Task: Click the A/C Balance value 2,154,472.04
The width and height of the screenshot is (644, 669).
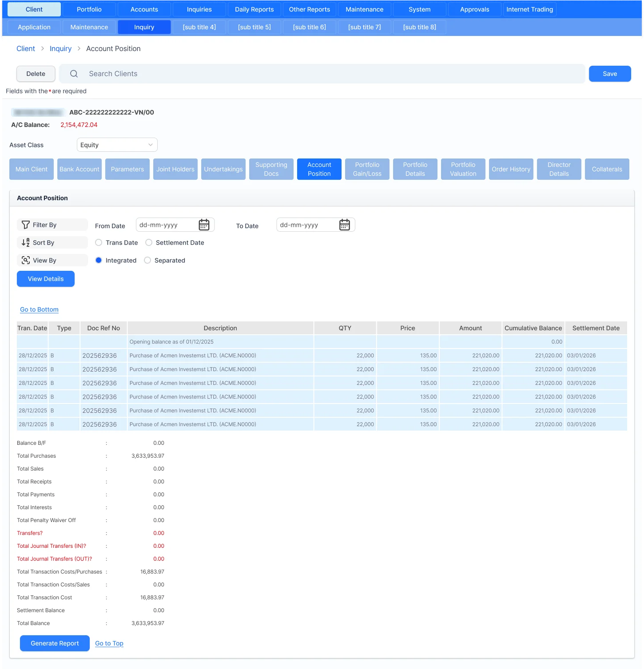Action: pyautogui.click(x=79, y=125)
